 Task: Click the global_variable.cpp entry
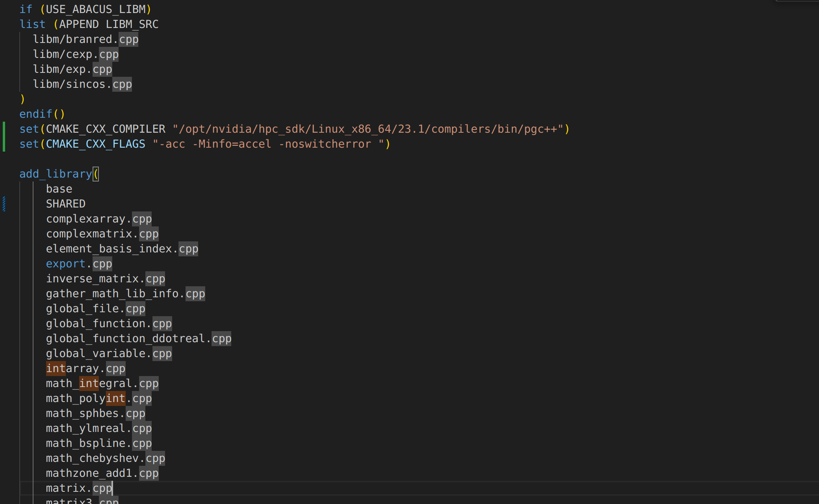[108, 353]
